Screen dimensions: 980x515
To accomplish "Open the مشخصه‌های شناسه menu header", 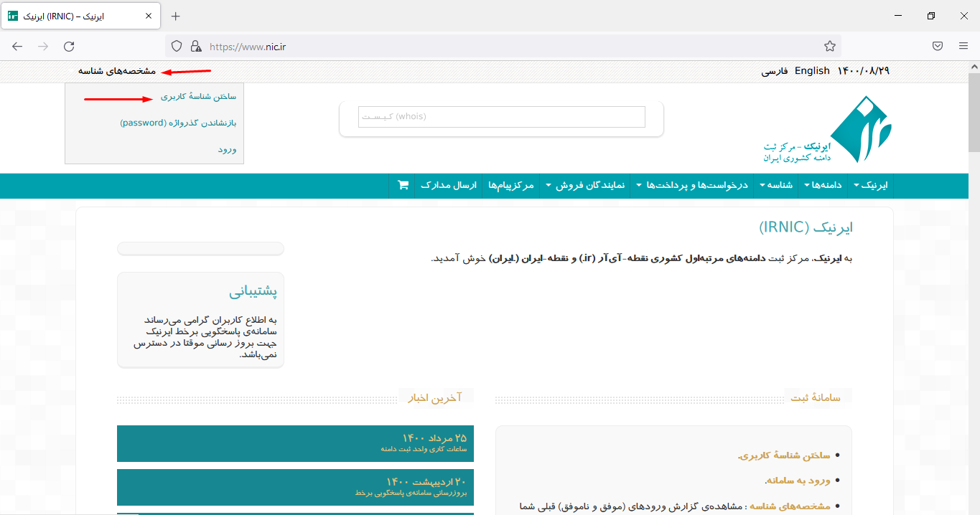I will point(117,71).
